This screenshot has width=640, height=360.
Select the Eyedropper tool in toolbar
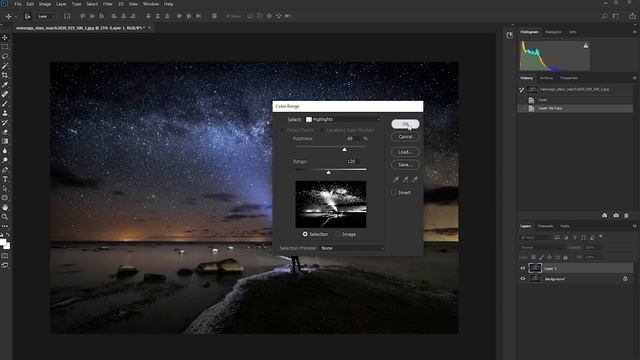point(5,85)
